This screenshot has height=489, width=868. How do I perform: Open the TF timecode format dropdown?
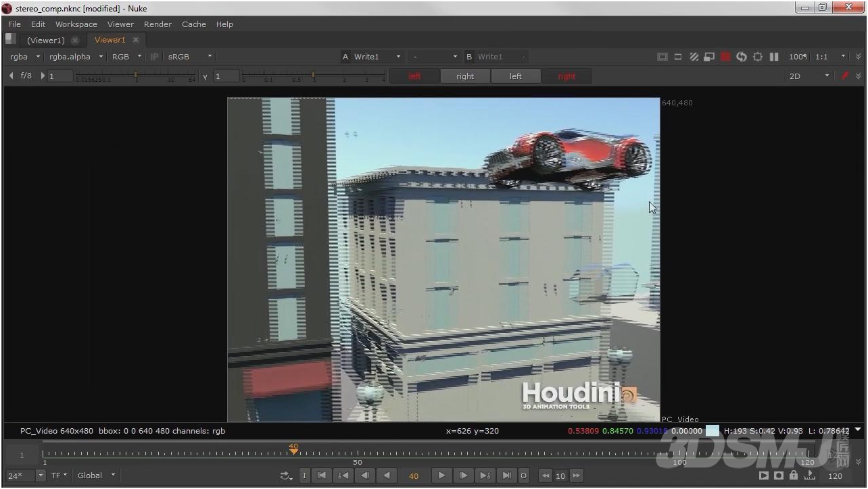59,475
